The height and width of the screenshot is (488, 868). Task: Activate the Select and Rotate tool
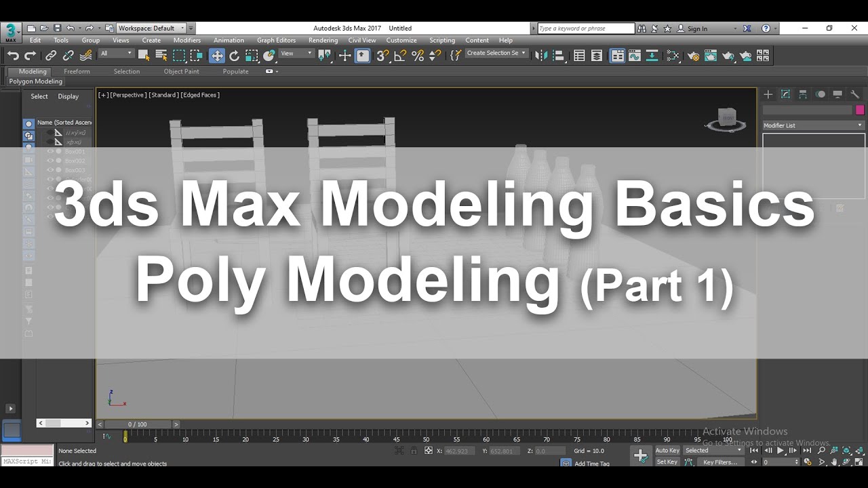coord(235,56)
